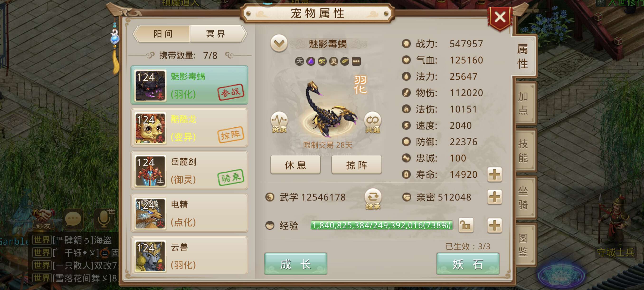Viewport: 644px width, 290px height.
Task: Open the voice microphone icon
Action: (x=104, y=219)
